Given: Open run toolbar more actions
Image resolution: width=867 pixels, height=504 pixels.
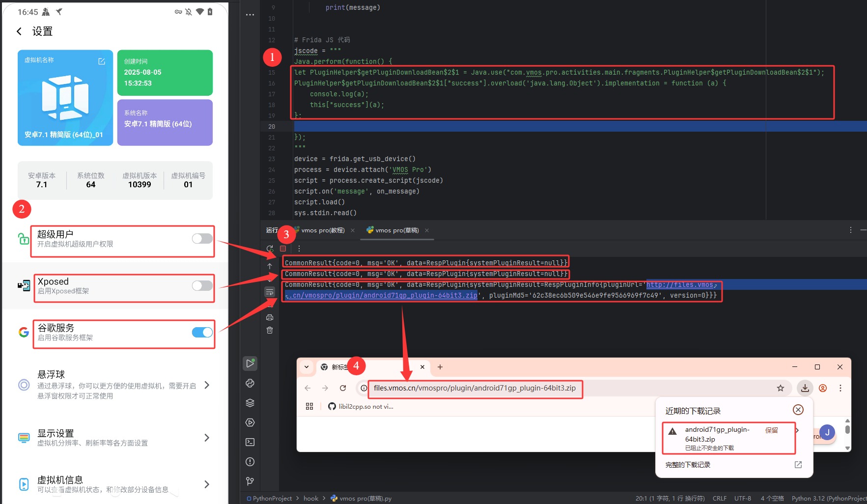Looking at the screenshot, I should click(x=299, y=249).
